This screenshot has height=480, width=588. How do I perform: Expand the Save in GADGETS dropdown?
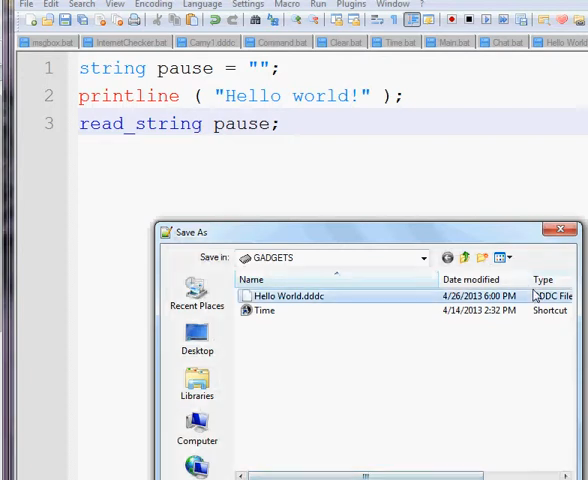tap(424, 258)
